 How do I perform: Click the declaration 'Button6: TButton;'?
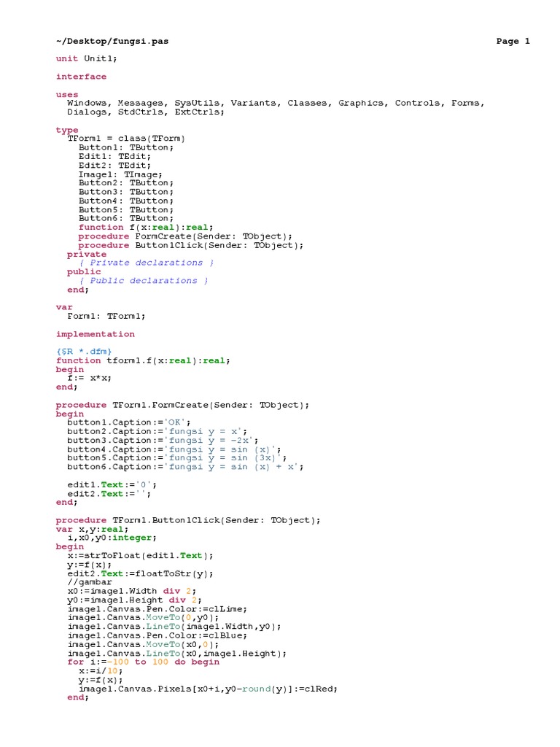126,219
